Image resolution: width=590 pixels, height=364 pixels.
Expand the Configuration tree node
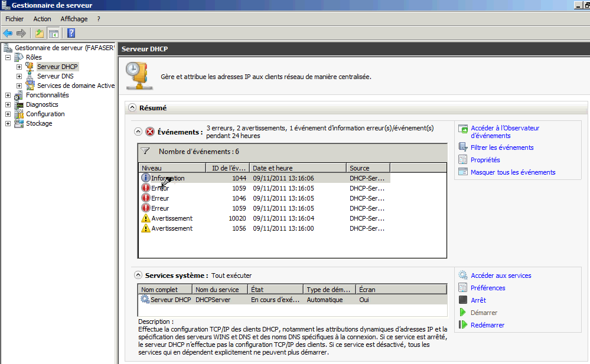(x=8, y=114)
